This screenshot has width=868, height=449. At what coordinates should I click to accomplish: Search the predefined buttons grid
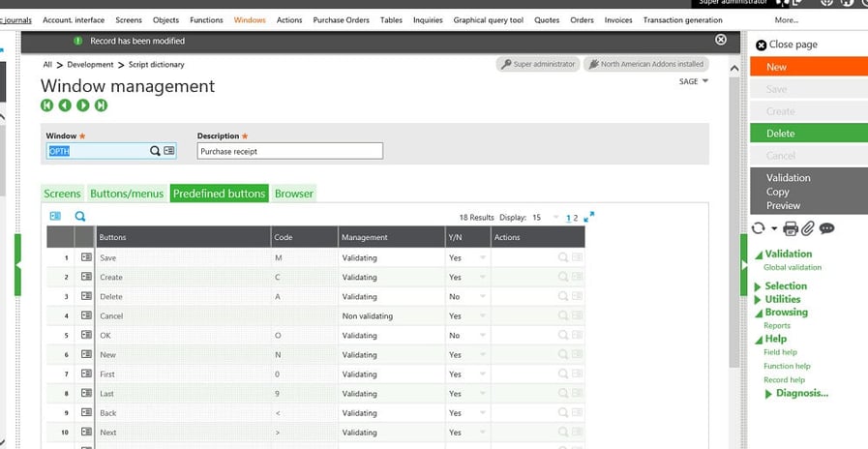(x=80, y=217)
